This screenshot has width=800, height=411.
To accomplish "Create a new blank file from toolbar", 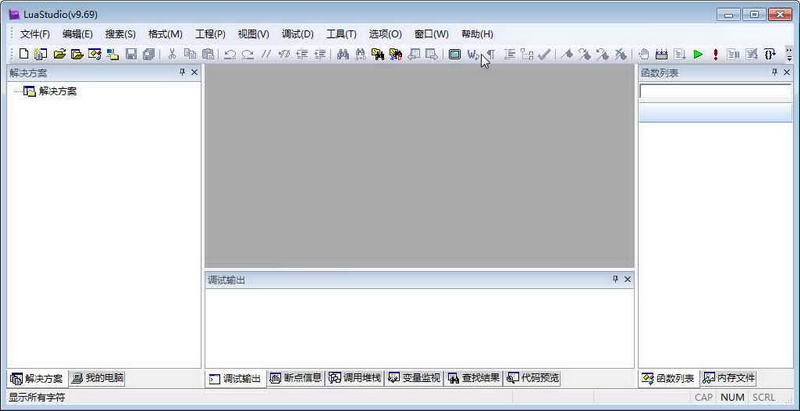I will click(23, 54).
